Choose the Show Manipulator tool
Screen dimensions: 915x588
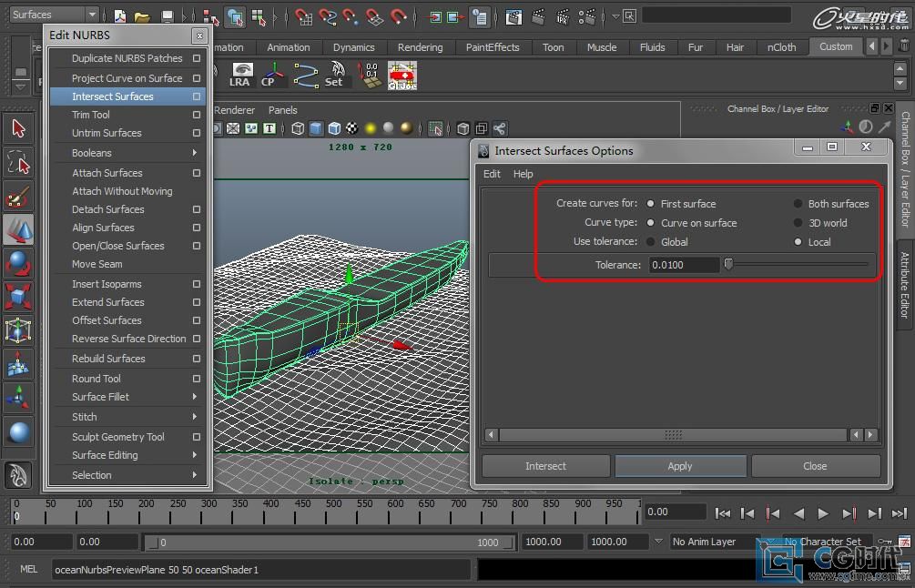pos(18,398)
